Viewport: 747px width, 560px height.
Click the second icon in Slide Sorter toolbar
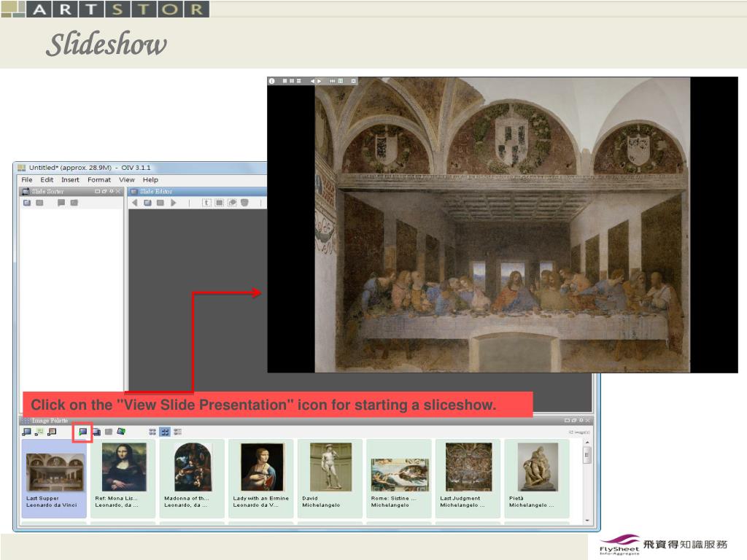click(39, 203)
